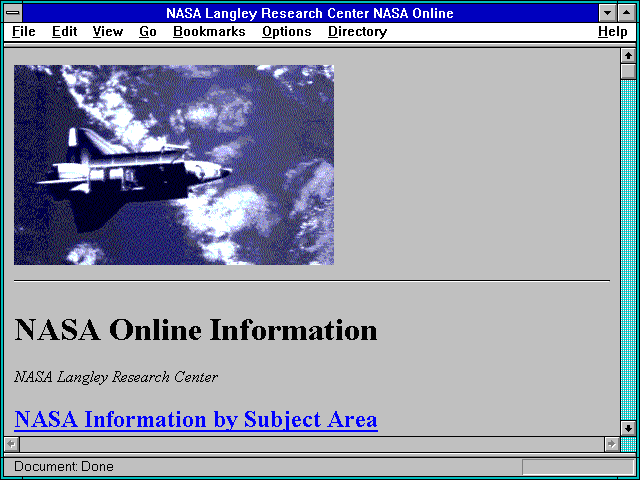The width and height of the screenshot is (640, 480).
Task: Click the Document: Done status text
Action: (64, 466)
